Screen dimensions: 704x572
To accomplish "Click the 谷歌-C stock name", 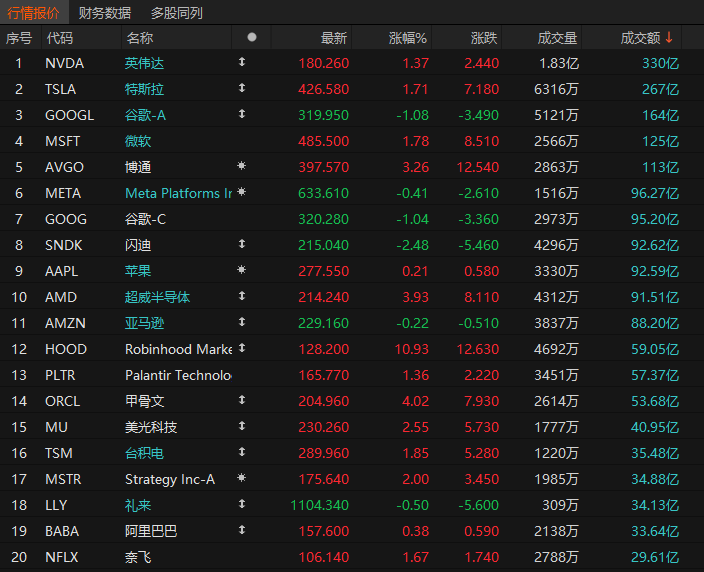I will point(145,220).
